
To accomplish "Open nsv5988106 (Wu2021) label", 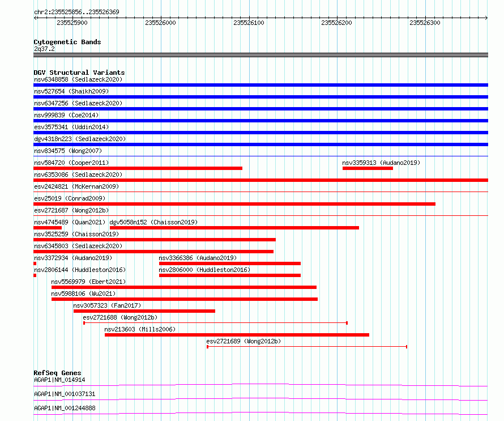I will tap(83, 294).
